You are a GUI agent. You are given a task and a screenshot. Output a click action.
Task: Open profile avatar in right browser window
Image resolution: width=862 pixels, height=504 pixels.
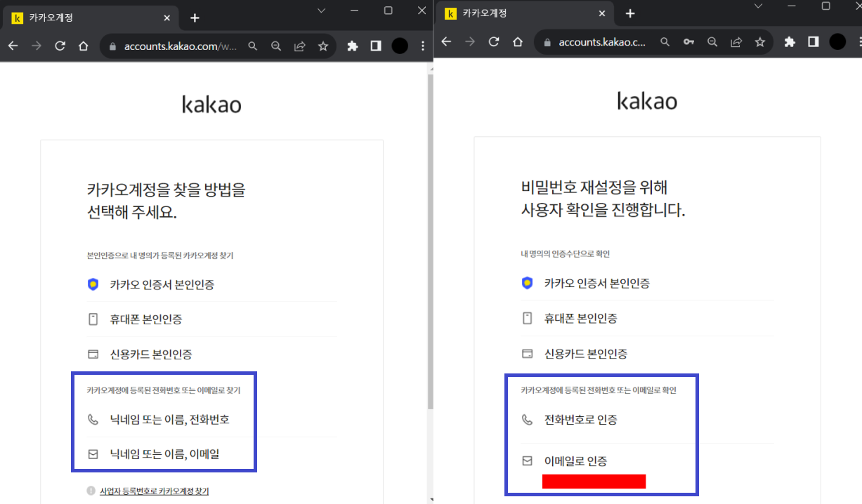pos(837,42)
